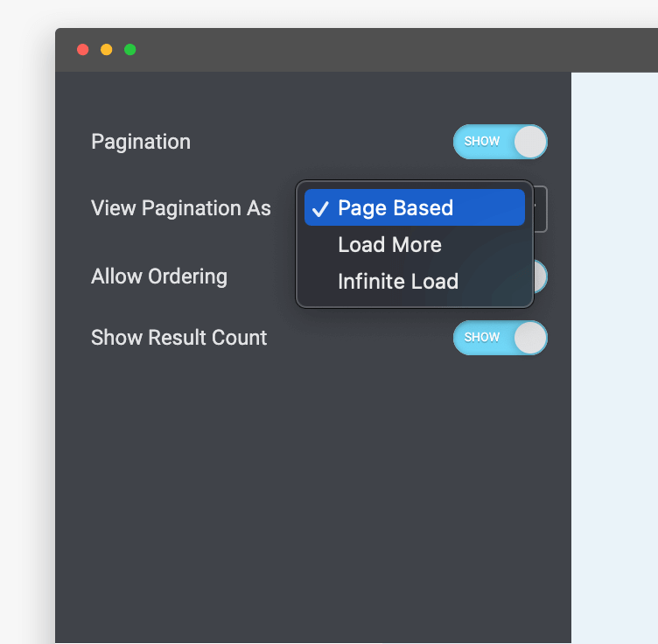Click the Pagination toggle's round knob
This screenshot has height=644, width=658.
pyautogui.click(x=529, y=142)
